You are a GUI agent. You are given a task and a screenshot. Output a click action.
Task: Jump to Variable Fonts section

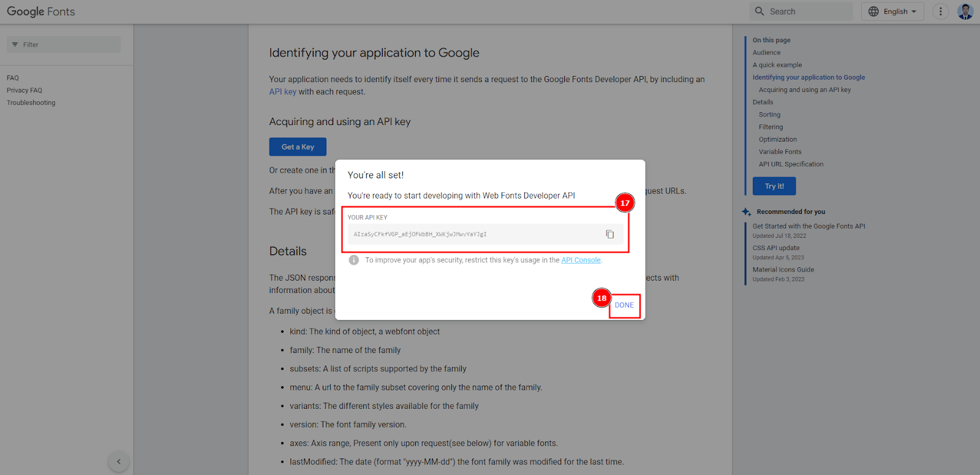(780, 151)
